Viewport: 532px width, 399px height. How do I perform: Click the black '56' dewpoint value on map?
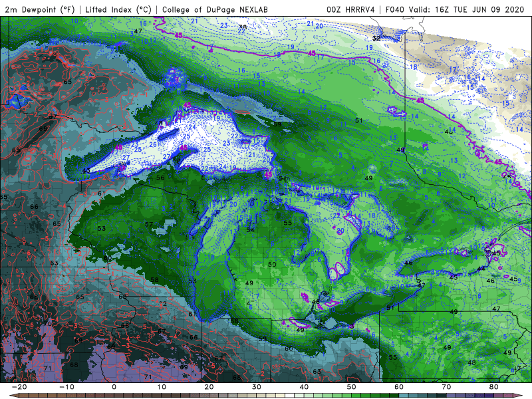pos(160,178)
